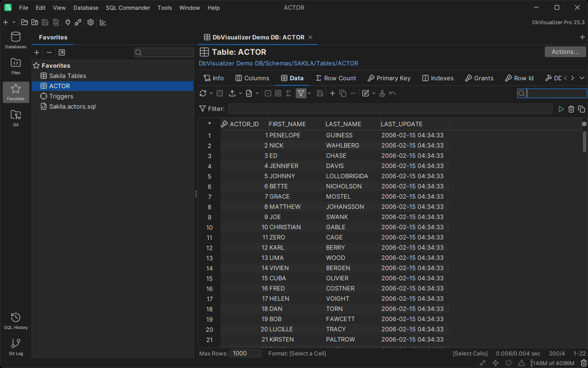This screenshot has height=368, width=588.
Task: Toggle the single cell viewer icon
Action: [x=267, y=93]
